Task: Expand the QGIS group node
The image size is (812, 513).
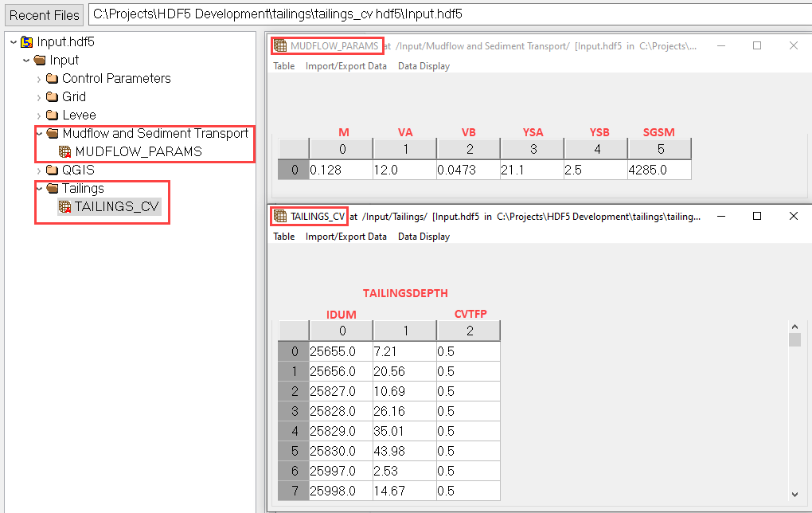Action: coord(39,170)
